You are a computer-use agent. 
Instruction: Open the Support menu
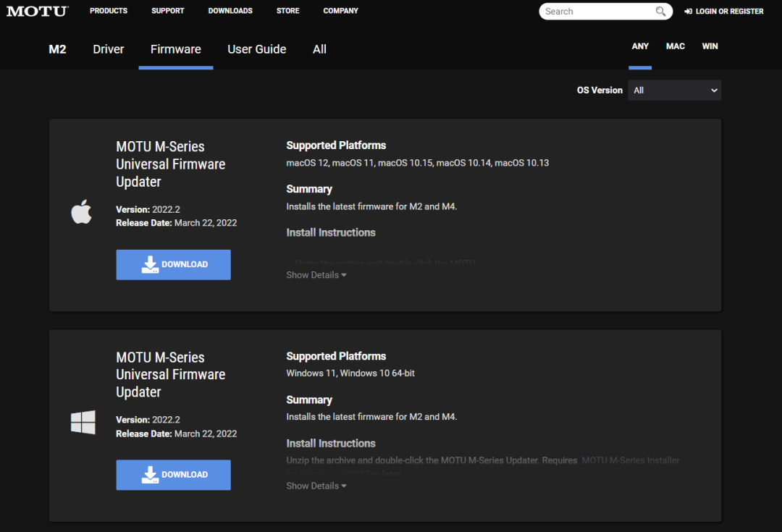167,11
